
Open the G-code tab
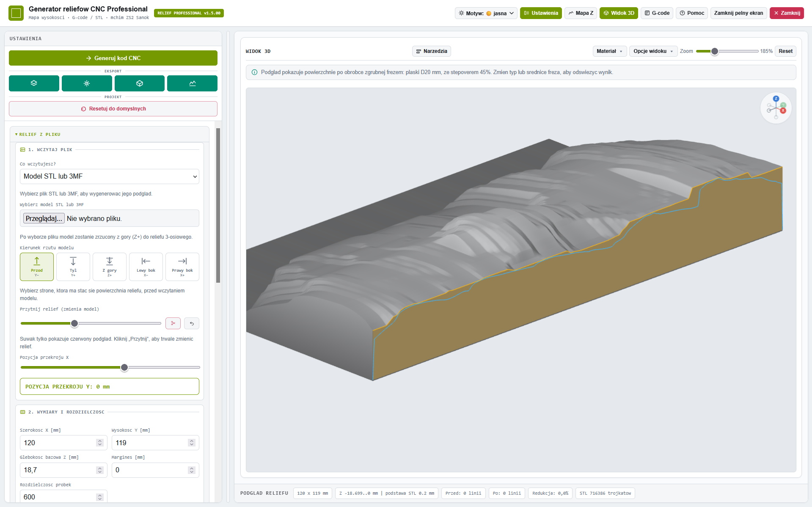click(x=657, y=13)
